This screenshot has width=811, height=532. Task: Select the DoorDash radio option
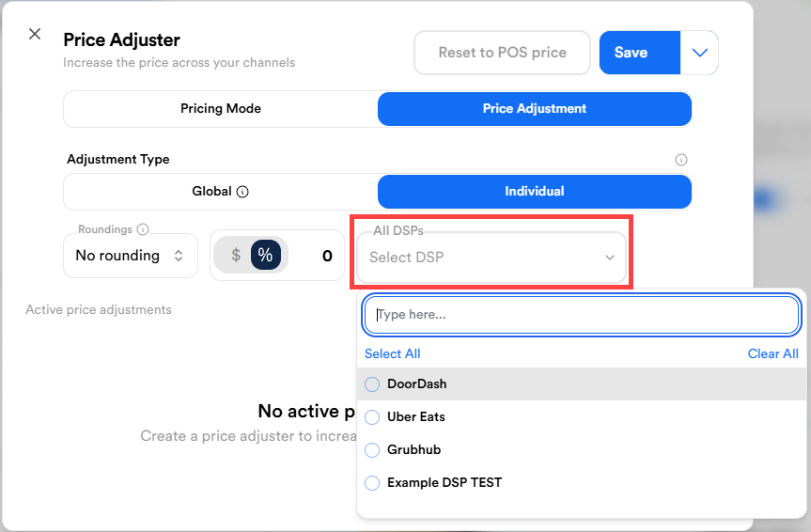pos(372,384)
